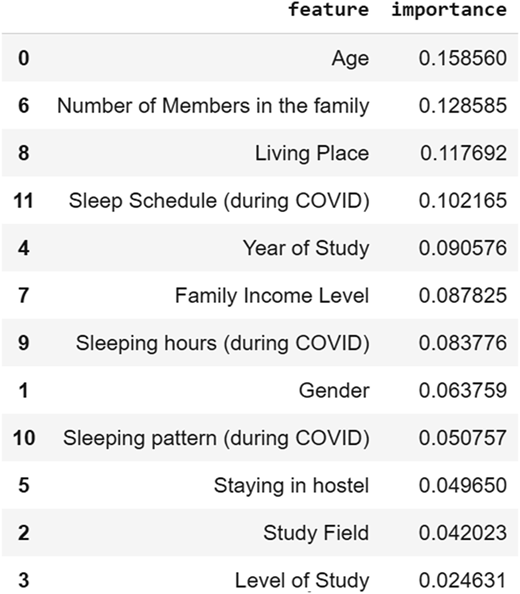Click the 'importance' column header
The height and width of the screenshot is (594, 520).
(x=449, y=9)
